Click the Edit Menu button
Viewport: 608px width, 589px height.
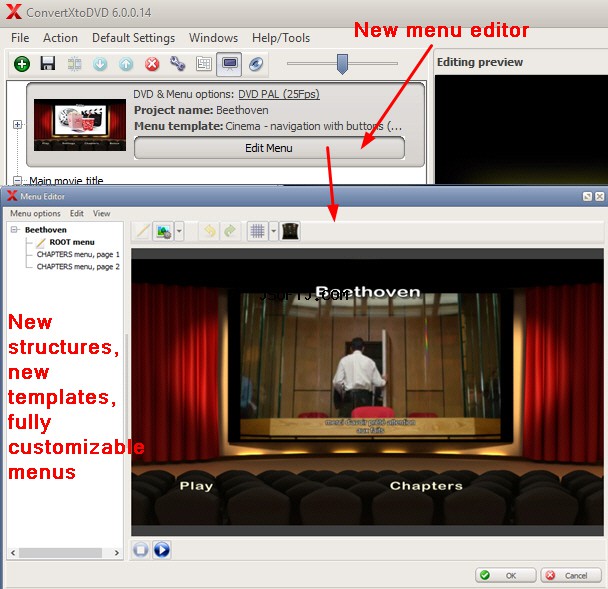[269, 148]
